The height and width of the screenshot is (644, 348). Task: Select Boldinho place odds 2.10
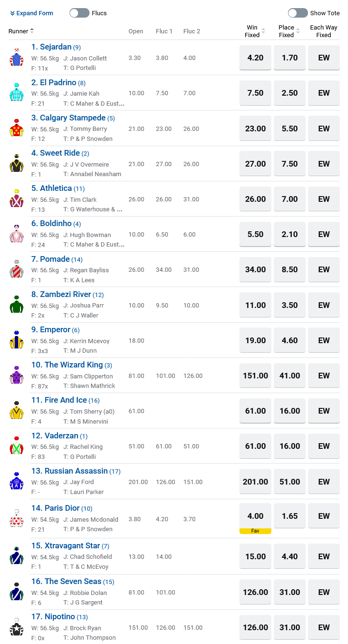click(289, 234)
